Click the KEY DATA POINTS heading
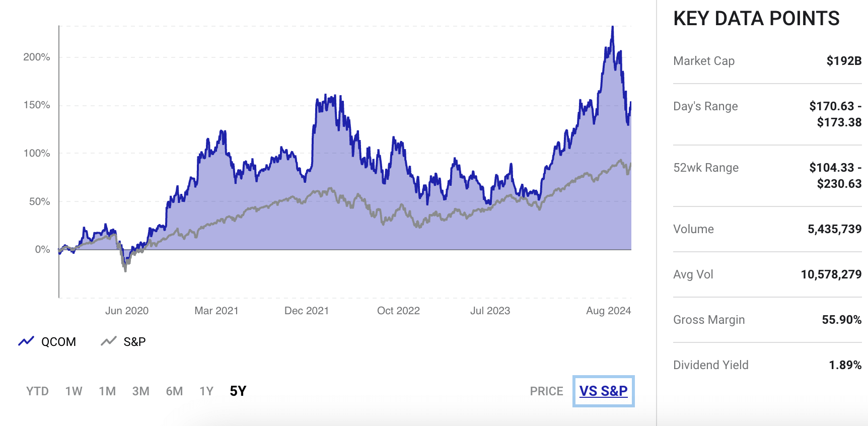 [756, 19]
